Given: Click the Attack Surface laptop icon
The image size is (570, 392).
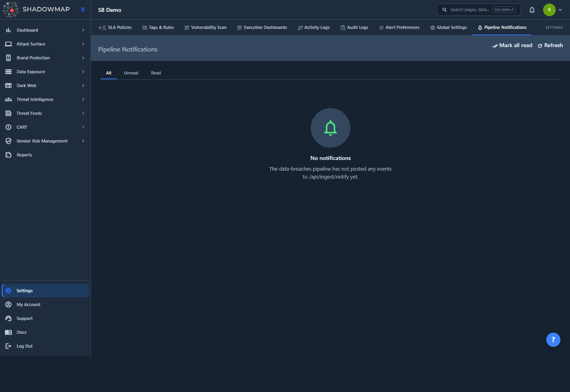Looking at the screenshot, I should [8, 44].
